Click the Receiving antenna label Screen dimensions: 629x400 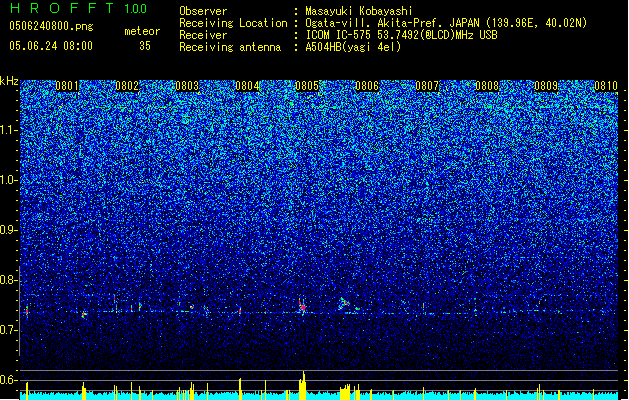(230, 47)
